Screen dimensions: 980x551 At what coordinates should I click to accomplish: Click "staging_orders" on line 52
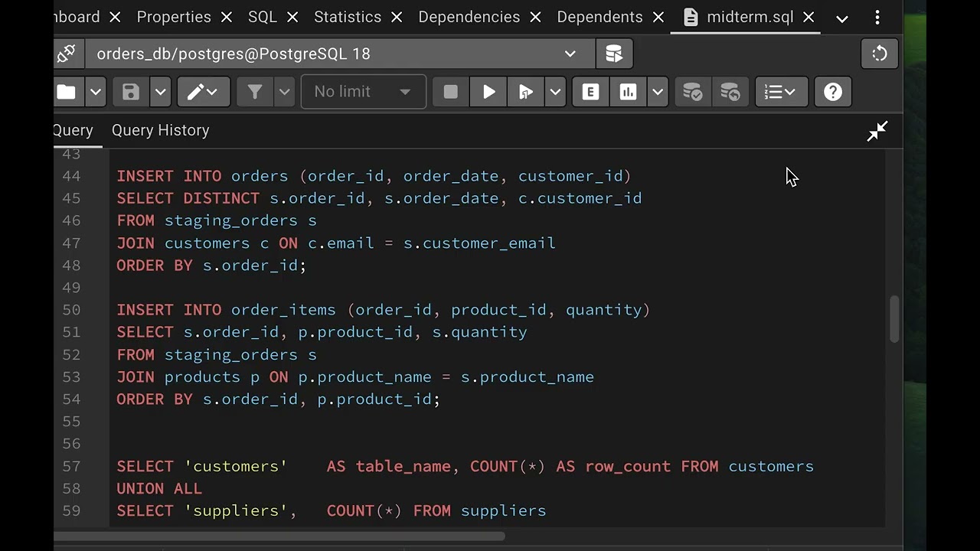tap(231, 354)
